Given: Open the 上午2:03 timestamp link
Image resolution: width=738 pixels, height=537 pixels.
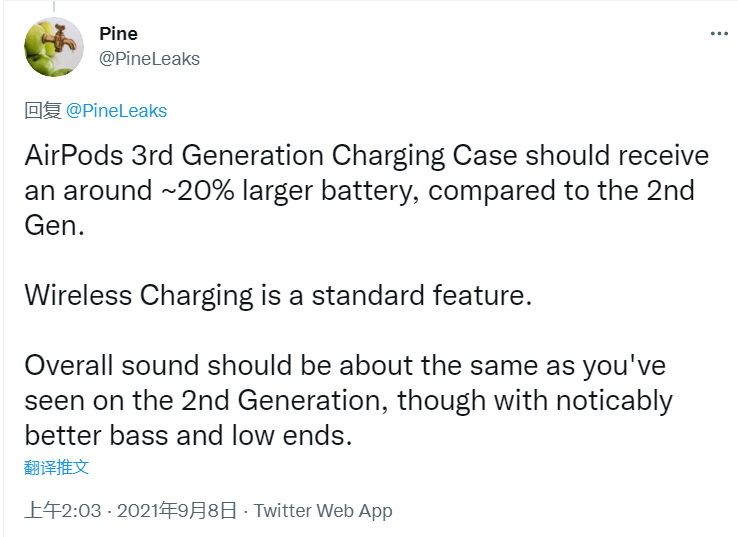Looking at the screenshot, I should [63, 510].
